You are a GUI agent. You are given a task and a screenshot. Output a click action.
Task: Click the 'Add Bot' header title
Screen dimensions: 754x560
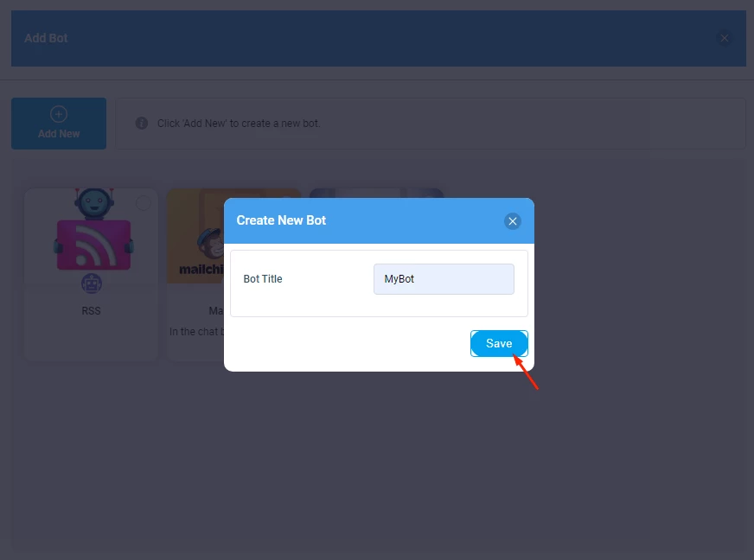(46, 38)
